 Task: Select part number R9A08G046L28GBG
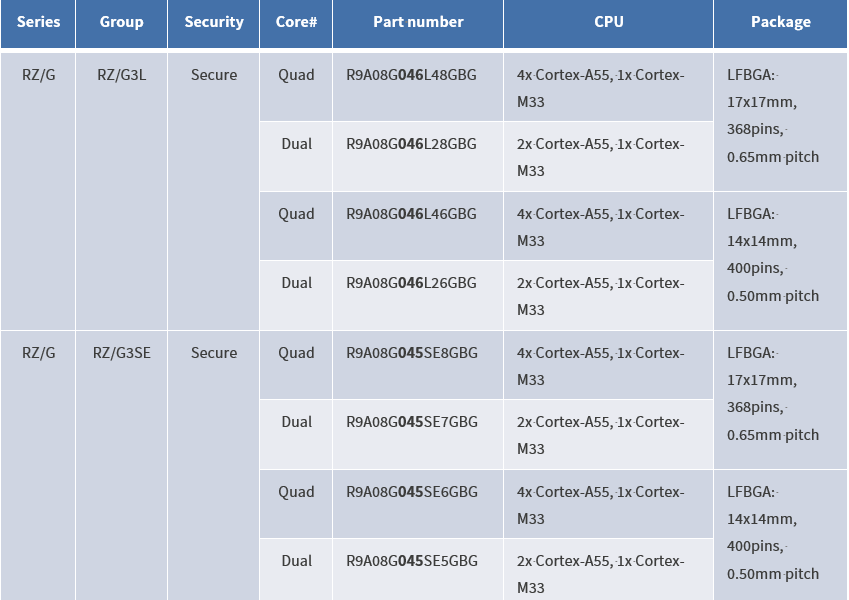tap(412, 144)
